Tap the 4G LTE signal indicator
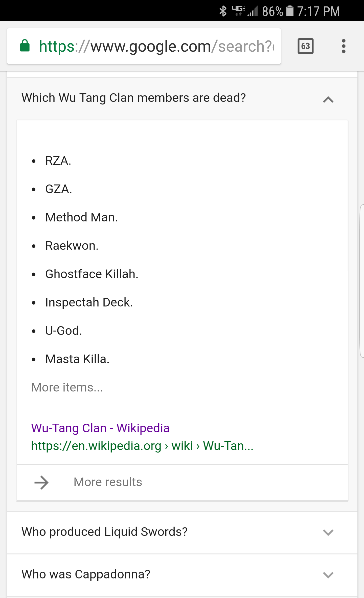 238,11
